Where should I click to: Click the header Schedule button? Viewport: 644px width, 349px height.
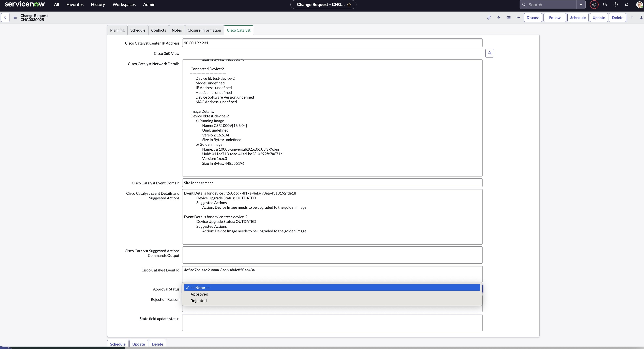coord(578,17)
